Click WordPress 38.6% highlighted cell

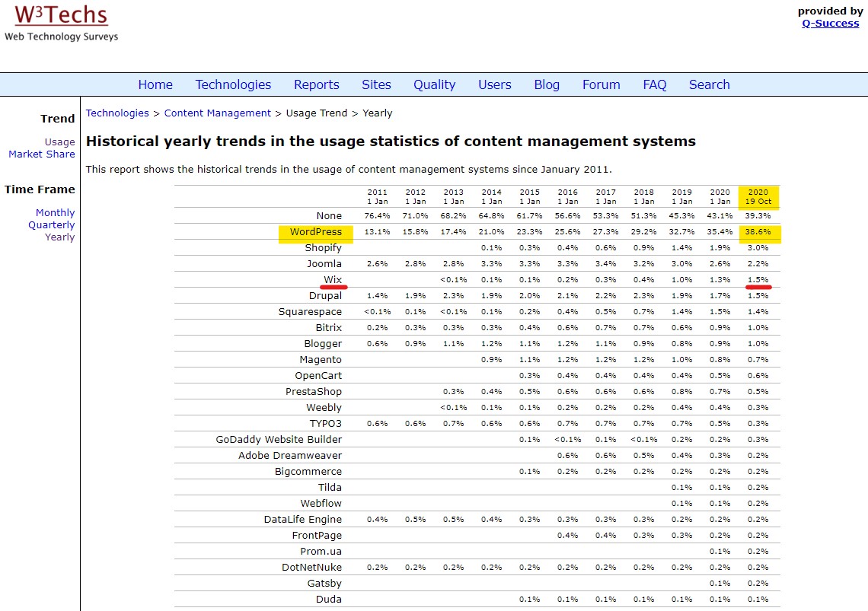click(758, 232)
